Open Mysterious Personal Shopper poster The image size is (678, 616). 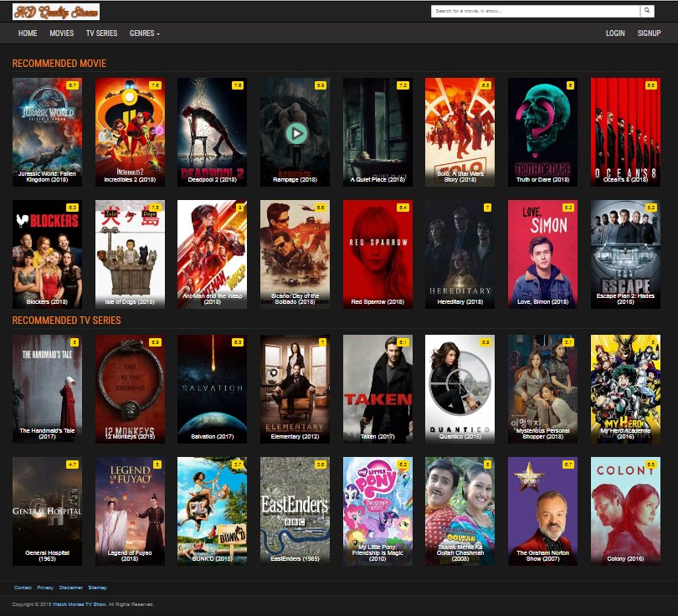pyautogui.click(x=542, y=389)
